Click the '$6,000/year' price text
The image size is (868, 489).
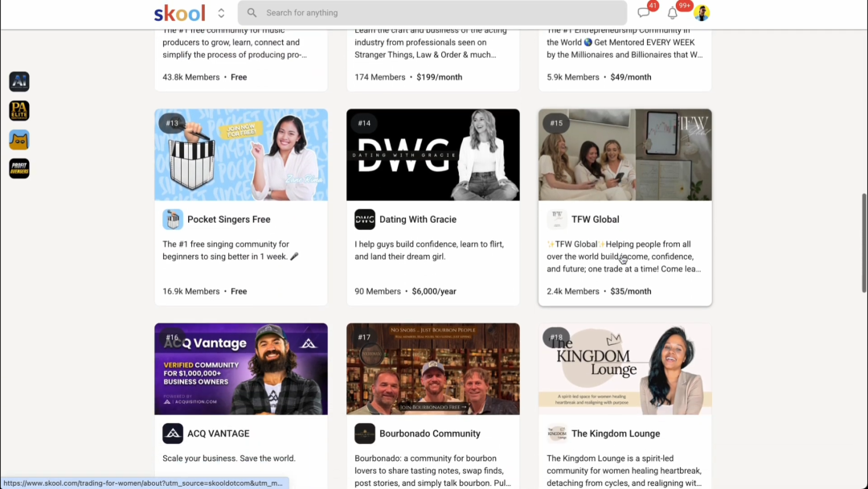pyautogui.click(x=434, y=291)
